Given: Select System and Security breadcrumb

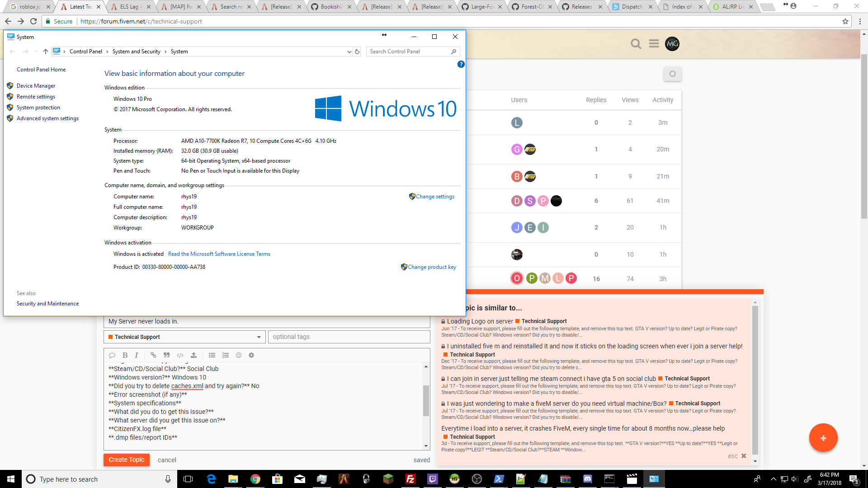Looking at the screenshot, I should (136, 52).
